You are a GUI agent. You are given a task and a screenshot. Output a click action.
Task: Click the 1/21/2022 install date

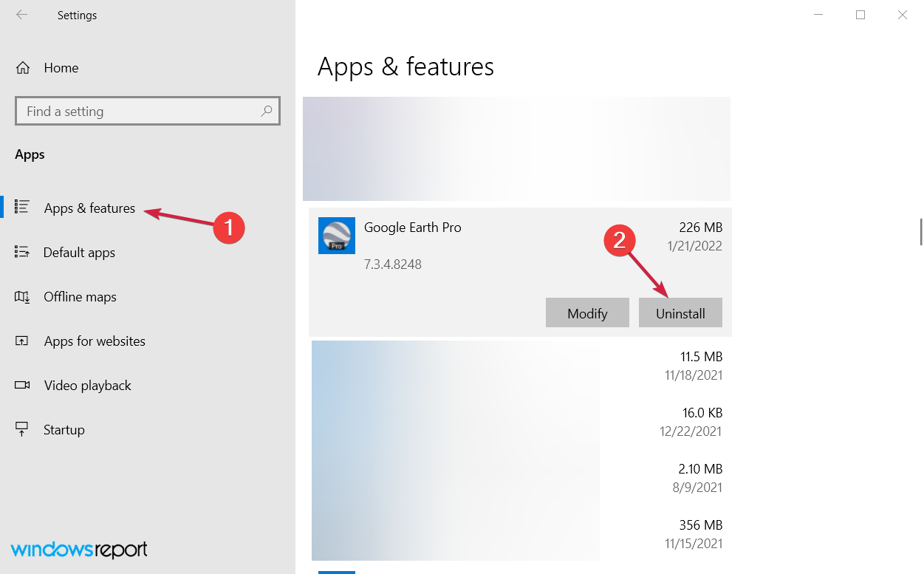point(697,246)
